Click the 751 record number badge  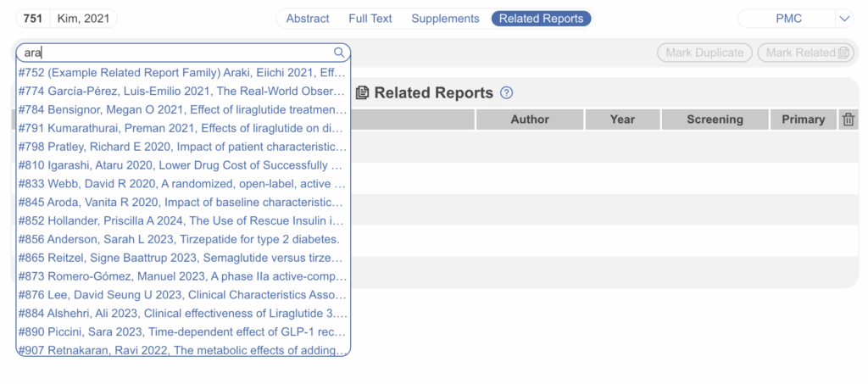coord(32,19)
